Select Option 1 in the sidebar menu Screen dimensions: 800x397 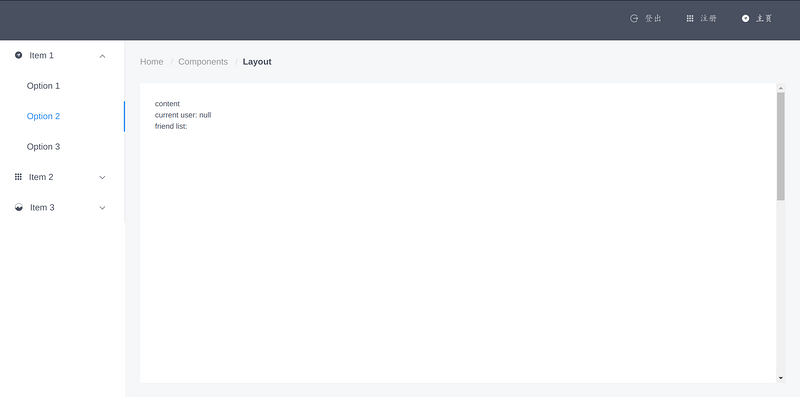(62, 86)
